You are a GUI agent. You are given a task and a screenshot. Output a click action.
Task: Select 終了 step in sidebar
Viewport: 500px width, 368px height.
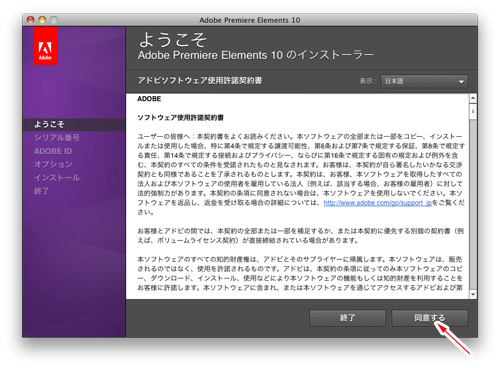(41, 191)
